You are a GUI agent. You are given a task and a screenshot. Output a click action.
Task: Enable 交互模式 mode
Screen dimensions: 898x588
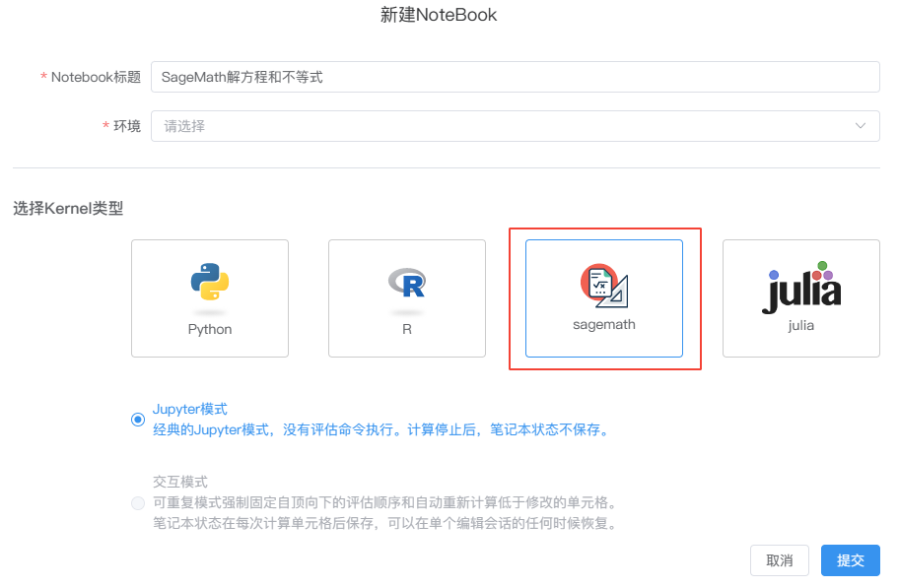(137, 503)
